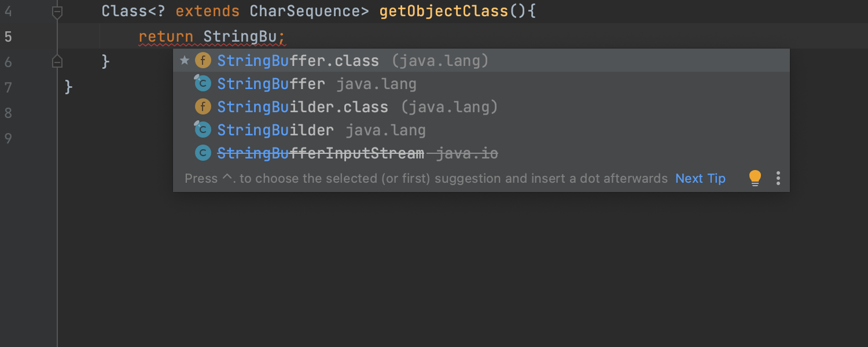Select the StringBuilder.class completion suggestion
Screen dimensions: 868x347
[303, 107]
